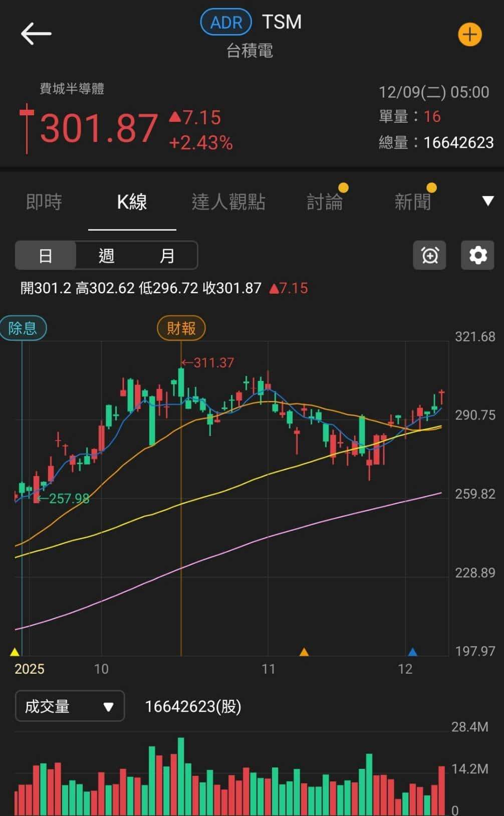The width and height of the screenshot is (504, 816).
Task: Go back with the left arrow
Action: (36, 34)
